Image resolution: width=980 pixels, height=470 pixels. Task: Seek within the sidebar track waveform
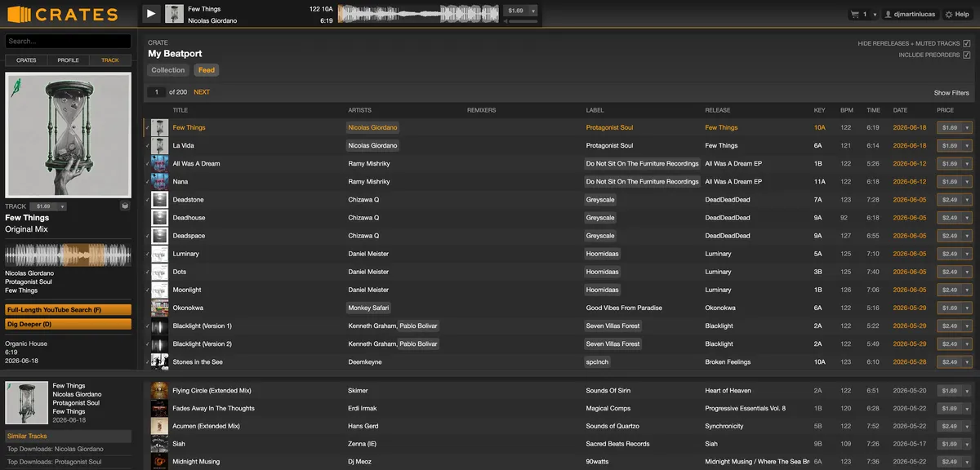tap(68, 255)
